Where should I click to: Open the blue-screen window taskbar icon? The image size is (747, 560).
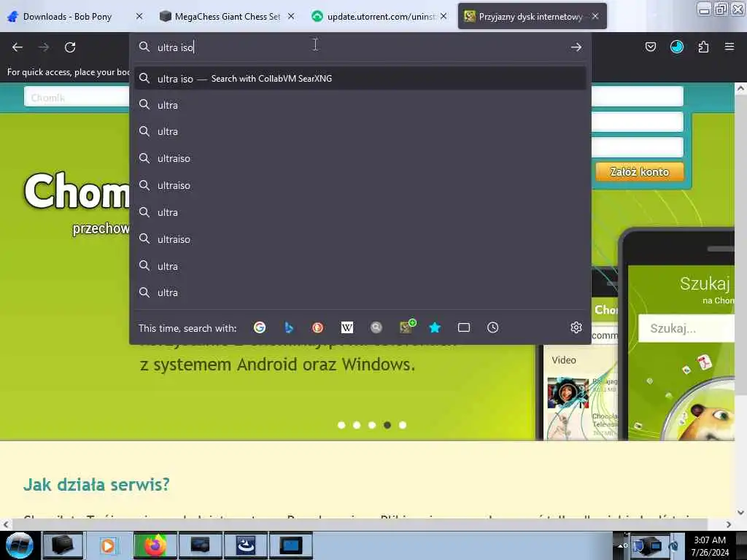290,545
